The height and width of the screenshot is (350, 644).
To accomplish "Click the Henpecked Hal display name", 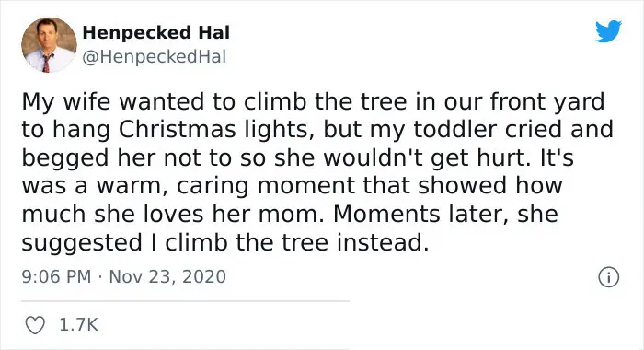I will coord(156,32).
